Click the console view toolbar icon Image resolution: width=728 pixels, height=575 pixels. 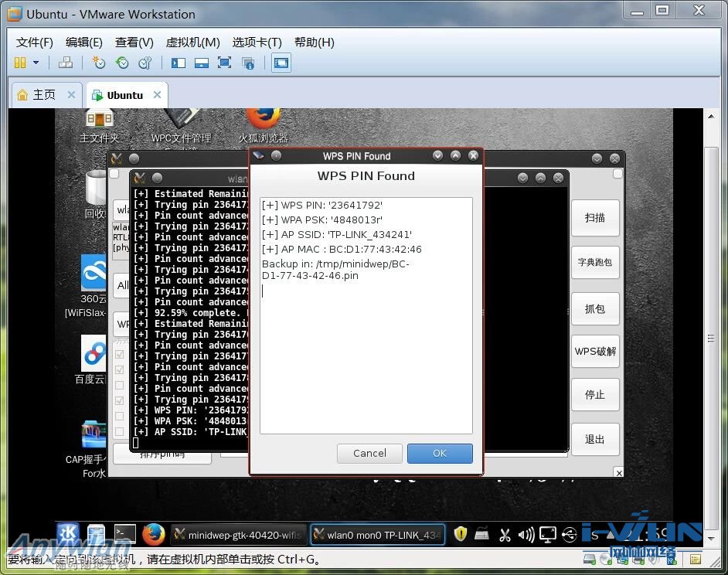point(281,63)
